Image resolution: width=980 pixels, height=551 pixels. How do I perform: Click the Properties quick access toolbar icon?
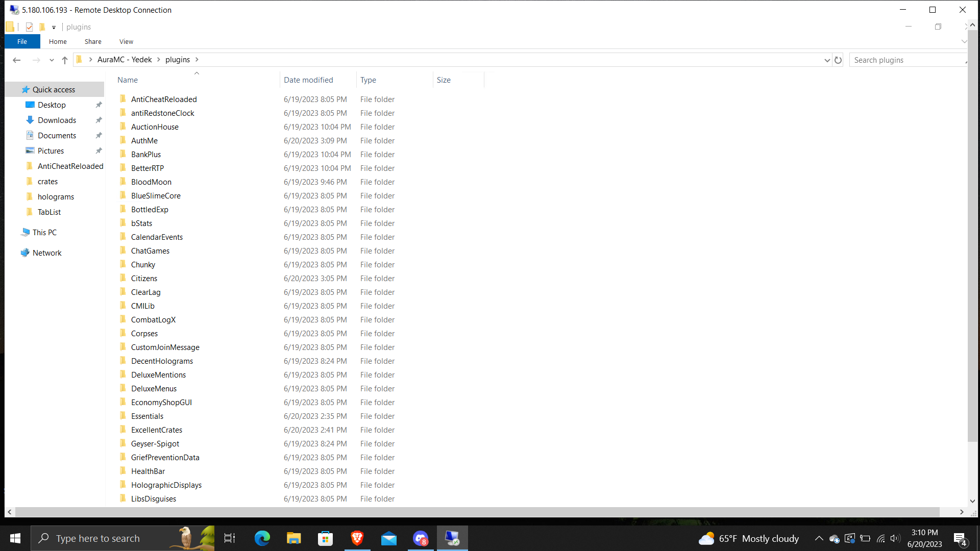29,27
